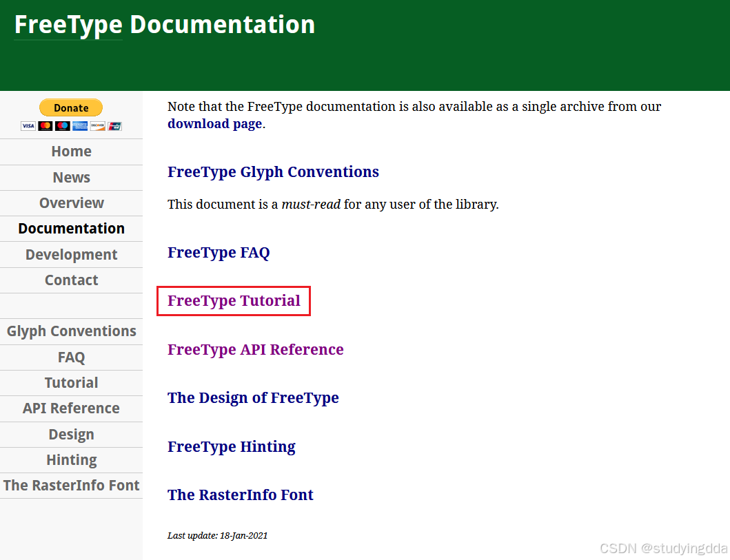Image resolution: width=730 pixels, height=560 pixels.
Task: Click the Discover card icon
Action: (97, 126)
